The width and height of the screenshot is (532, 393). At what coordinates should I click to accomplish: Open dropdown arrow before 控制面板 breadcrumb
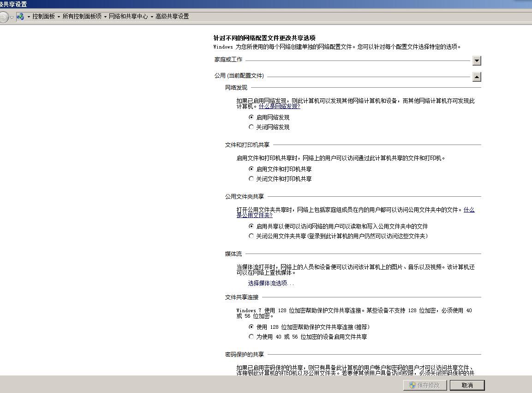pyautogui.click(x=29, y=17)
